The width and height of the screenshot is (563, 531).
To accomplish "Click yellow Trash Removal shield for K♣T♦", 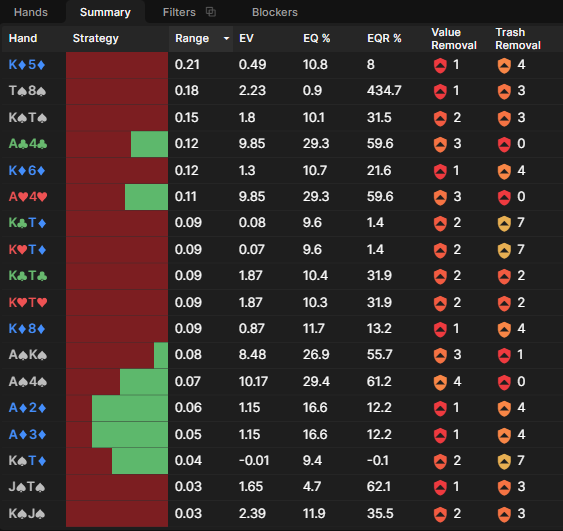I will coord(504,223).
